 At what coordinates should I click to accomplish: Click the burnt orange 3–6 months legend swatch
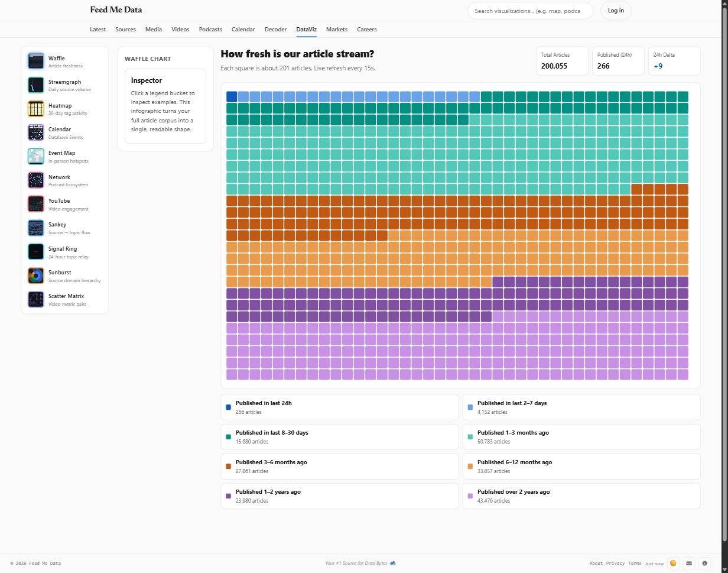tap(229, 466)
